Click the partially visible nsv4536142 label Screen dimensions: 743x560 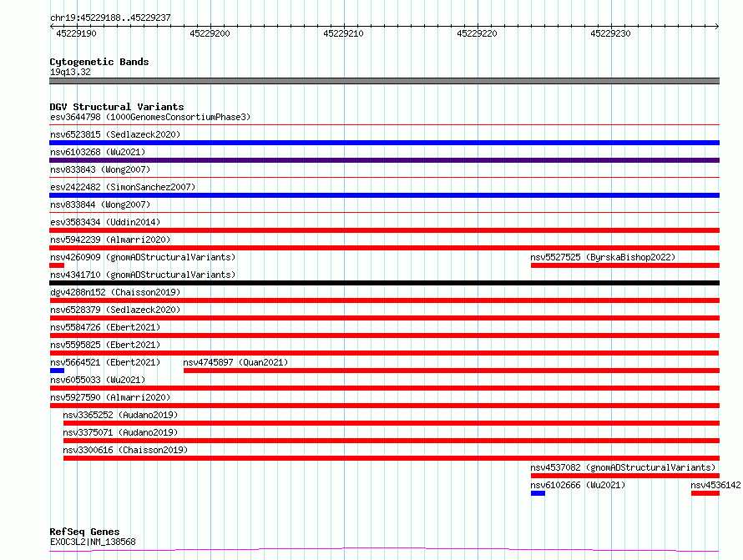point(715,485)
